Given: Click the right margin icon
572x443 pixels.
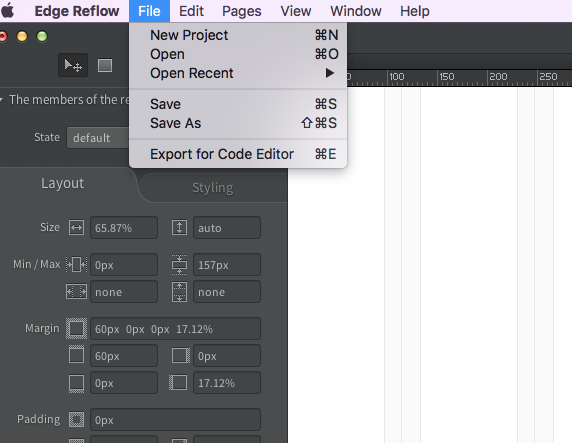Looking at the screenshot, I should point(181,355).
